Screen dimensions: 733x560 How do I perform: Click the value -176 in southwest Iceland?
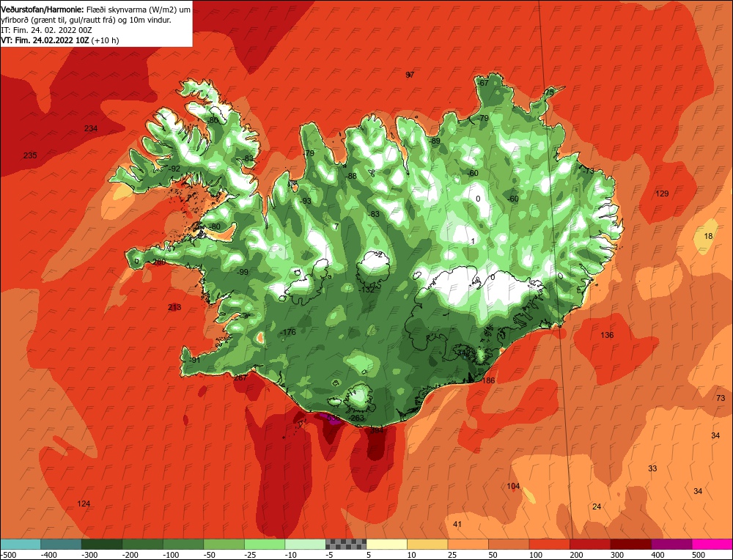(x=287, y=332)
